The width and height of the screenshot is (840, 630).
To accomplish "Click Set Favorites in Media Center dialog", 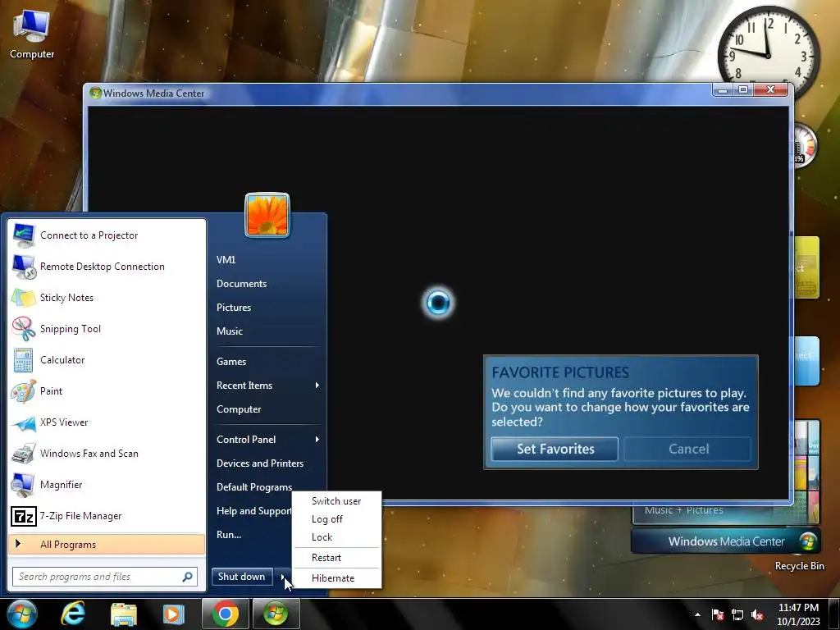I will click(555, 449).
